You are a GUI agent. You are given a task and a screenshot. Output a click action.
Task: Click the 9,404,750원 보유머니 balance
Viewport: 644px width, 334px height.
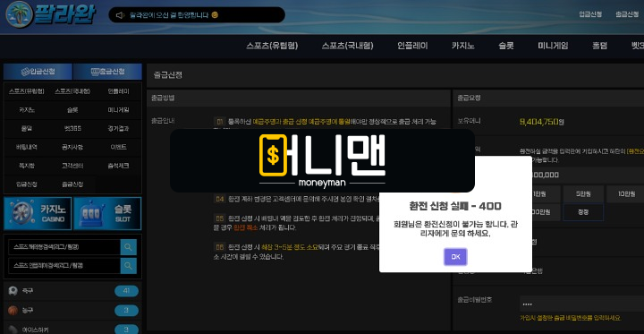click(x=542, y=122)
